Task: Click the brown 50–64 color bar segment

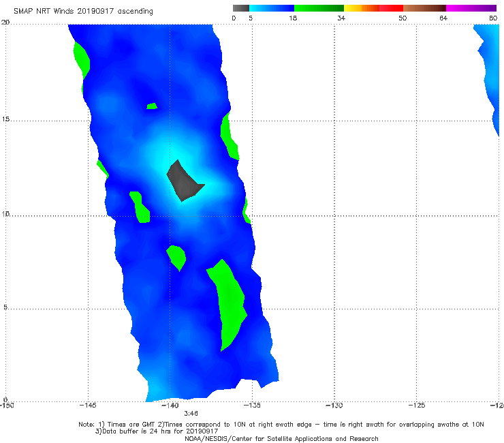Action: click(x=424, y=8)
